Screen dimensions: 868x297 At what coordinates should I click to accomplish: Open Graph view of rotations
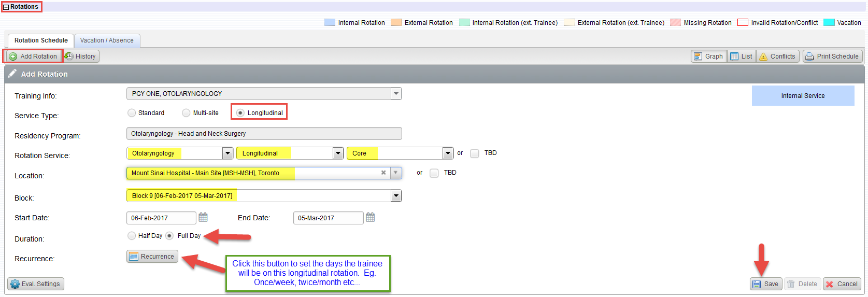pos(708,56)
